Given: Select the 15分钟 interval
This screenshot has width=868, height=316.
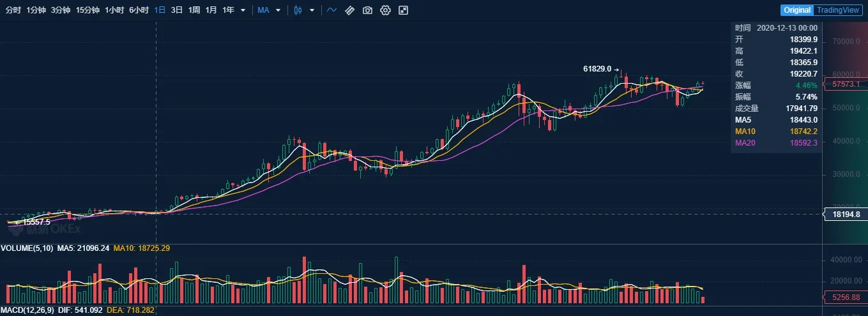Looking at the screenshot, I should pyautogui.click(x=87, y=10).
